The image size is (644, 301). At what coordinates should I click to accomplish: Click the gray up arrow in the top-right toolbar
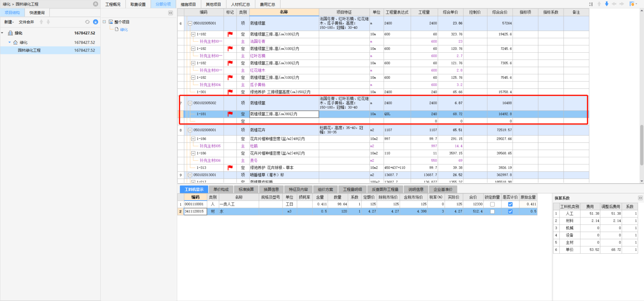[599, 4]
